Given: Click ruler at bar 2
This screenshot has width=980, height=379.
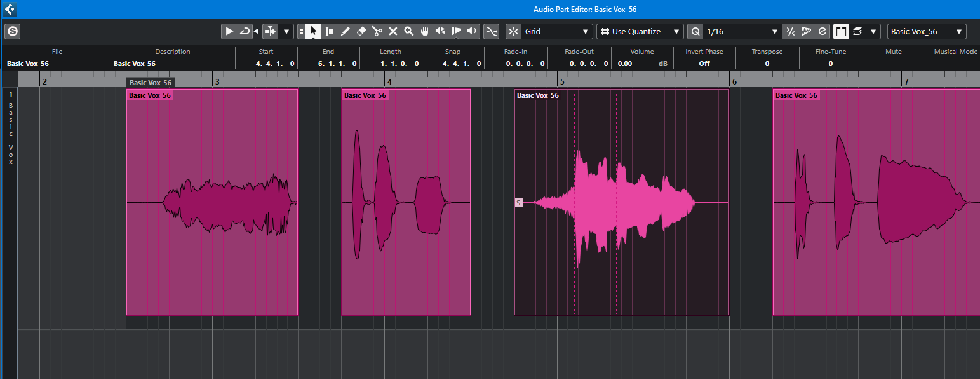Looking at the screenshot, I should (x=44, y=81).
